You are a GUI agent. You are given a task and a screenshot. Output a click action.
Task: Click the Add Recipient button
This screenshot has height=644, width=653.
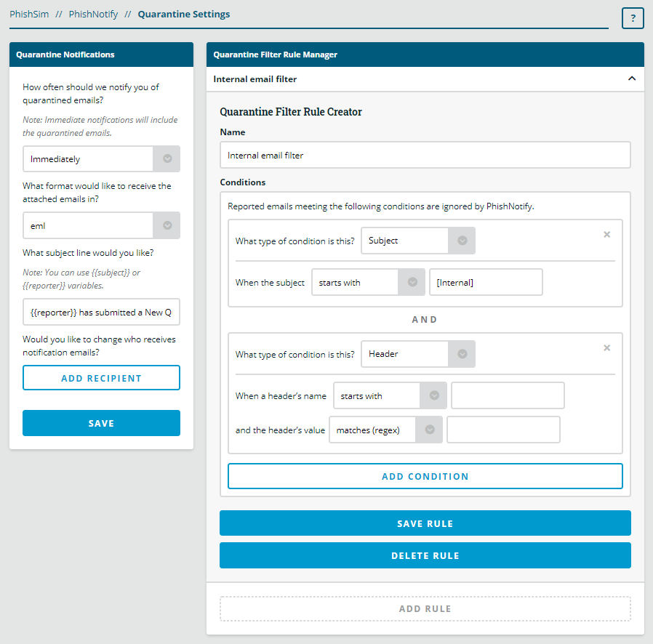point(101,378)
